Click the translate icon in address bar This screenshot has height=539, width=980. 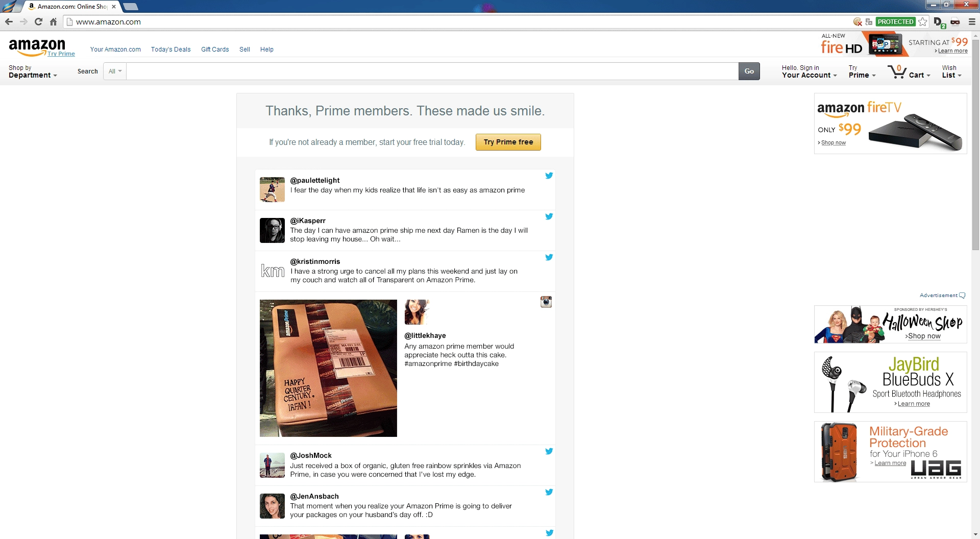[869, 21]
